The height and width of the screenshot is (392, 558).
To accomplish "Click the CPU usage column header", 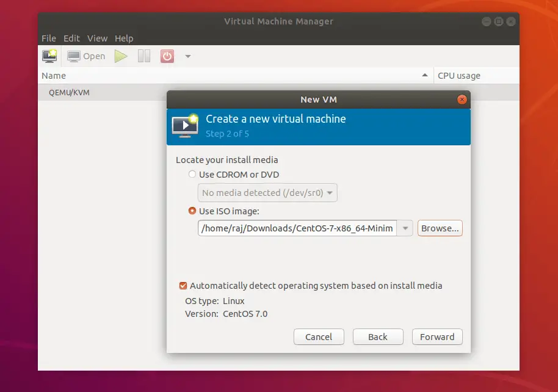I will point(477,76).
